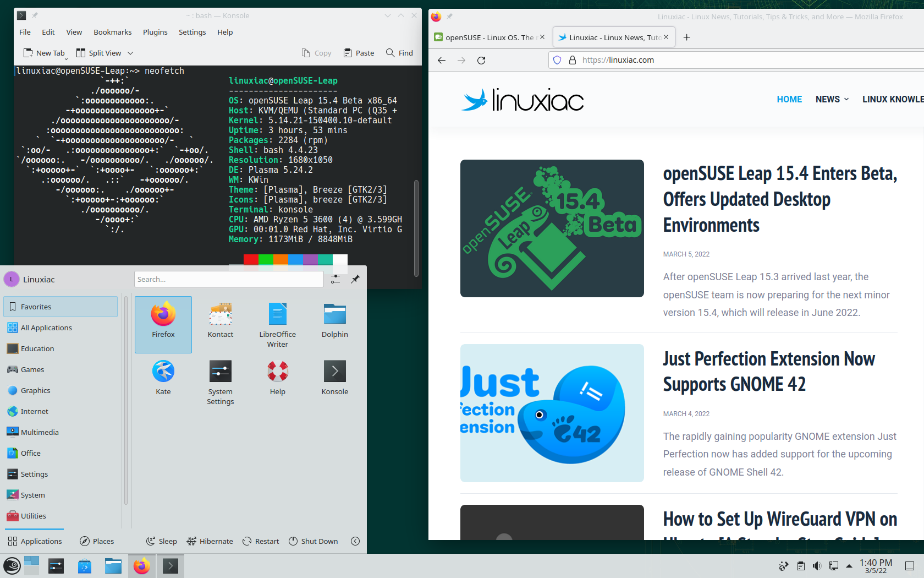Switch to Firefox via the taskbar

pos(142,566)
